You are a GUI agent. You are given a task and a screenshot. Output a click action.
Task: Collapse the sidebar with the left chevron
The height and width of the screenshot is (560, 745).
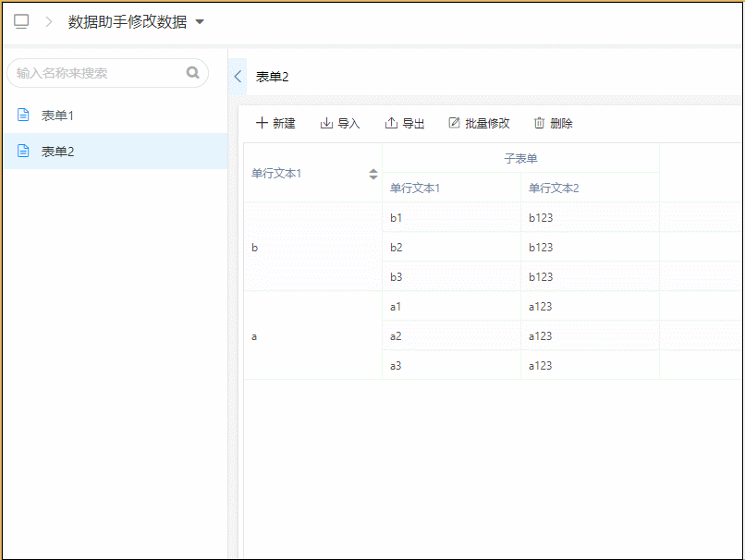238,77
